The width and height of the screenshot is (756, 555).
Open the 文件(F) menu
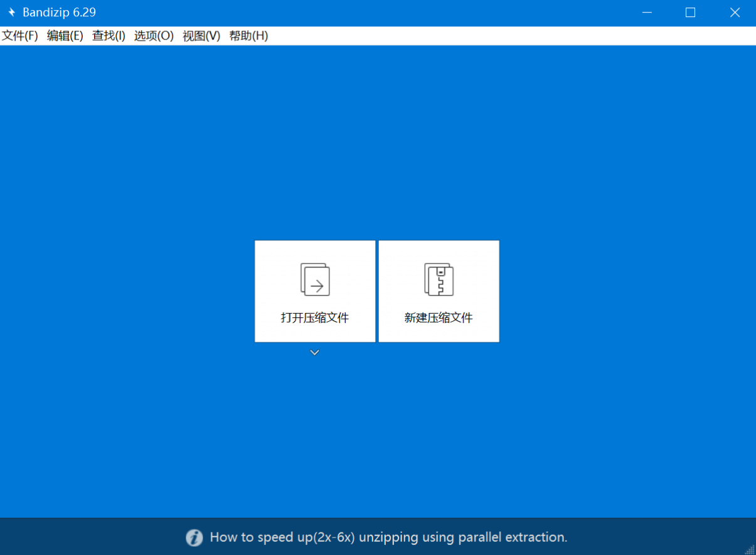coord(20,36)
